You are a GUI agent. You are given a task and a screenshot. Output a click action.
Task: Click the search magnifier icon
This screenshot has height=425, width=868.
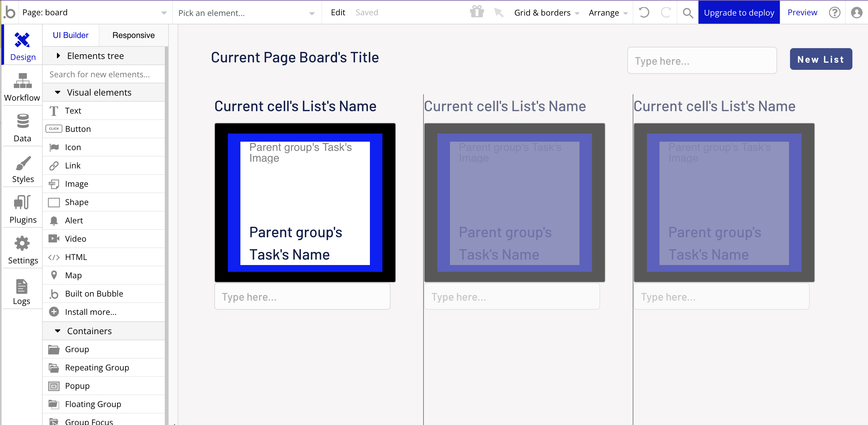[x=688, y=13]
